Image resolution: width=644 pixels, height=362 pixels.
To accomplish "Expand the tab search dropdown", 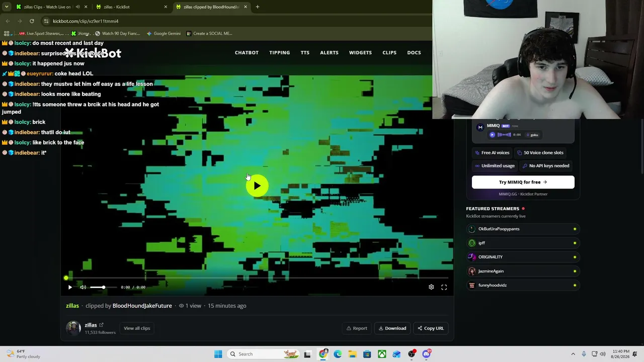I will pos(7,7).
